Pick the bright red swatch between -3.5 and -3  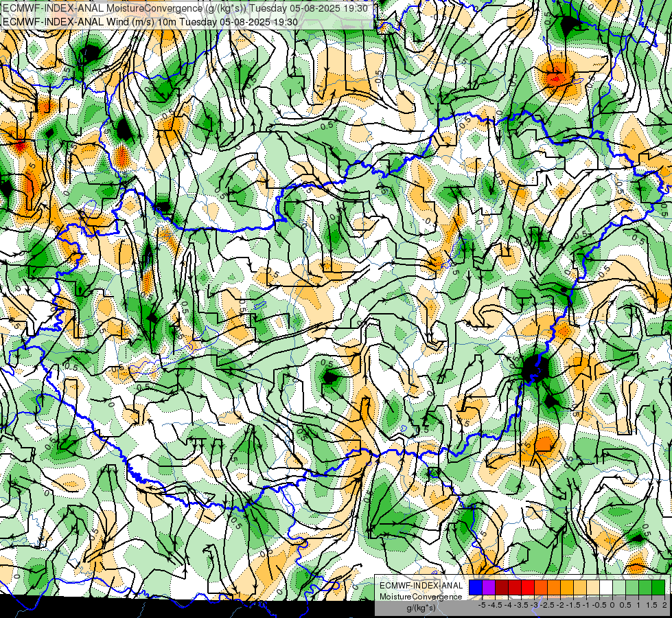point(528,587)
